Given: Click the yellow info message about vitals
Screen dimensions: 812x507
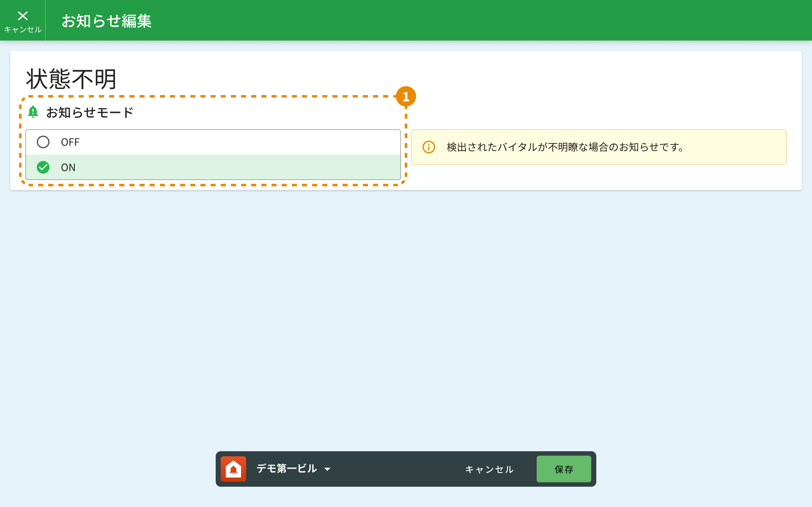Looking at the screenshot, I should point(565,147).
